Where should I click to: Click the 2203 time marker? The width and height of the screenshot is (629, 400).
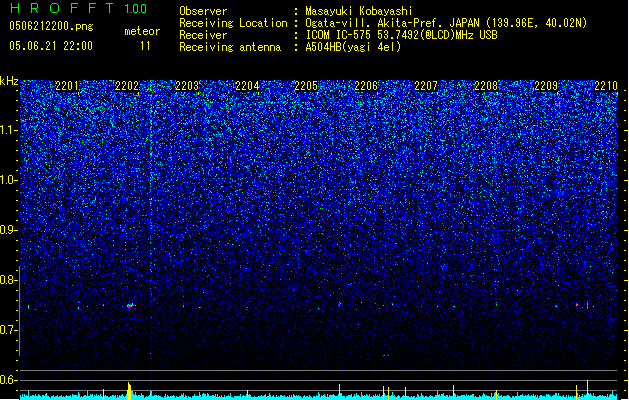click(187, 86)
